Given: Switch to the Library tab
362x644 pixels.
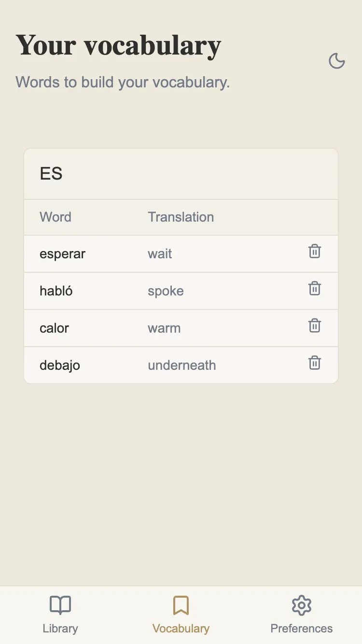Looking at the screenshot, I should click(60, 615).
